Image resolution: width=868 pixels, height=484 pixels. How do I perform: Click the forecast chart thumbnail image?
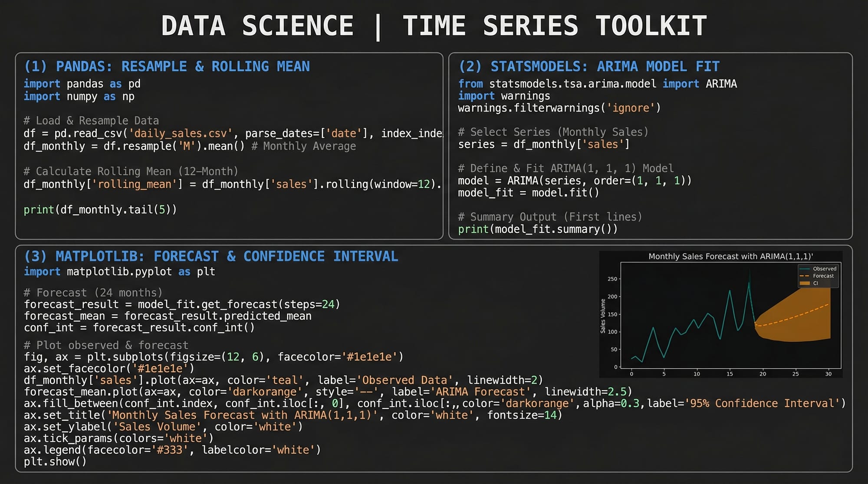(x=720, y=314)
